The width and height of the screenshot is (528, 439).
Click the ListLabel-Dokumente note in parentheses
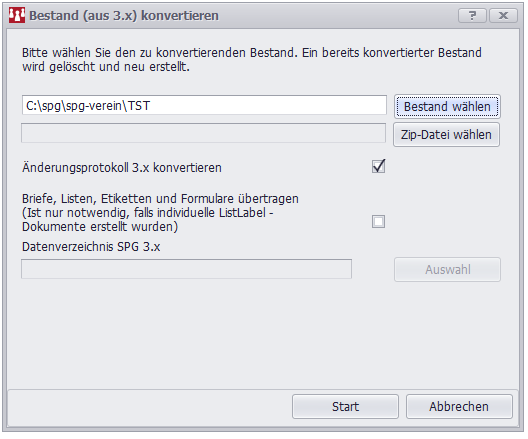click(147, 220)
